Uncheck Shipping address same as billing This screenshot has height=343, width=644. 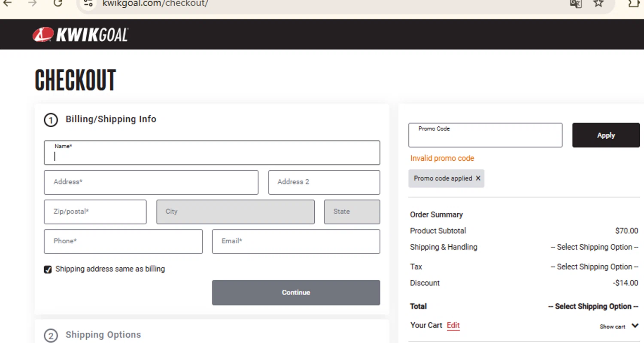(x=48, y=269)
